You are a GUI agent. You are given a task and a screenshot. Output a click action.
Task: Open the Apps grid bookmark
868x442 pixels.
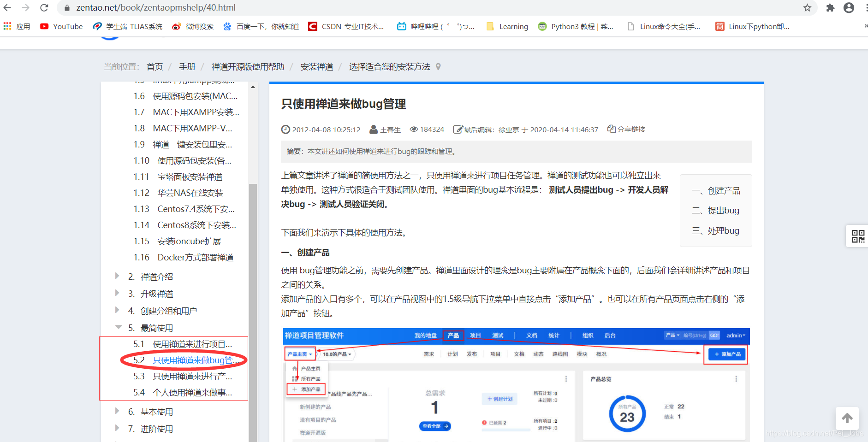point(17,26)
